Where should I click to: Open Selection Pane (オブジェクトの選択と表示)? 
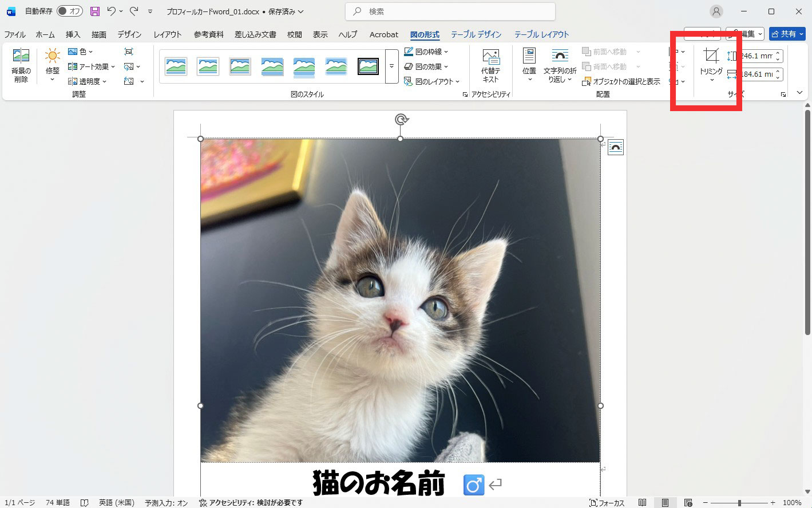[x=621, y=82]
